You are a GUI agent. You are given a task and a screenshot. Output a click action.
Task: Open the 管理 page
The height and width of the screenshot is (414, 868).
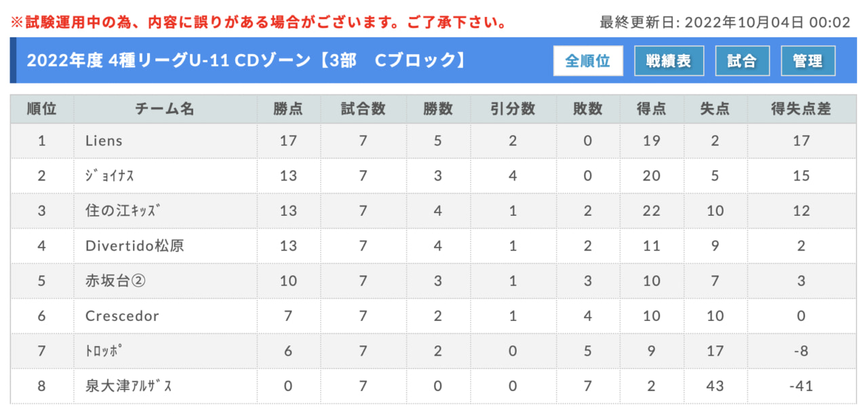[808, 60]
